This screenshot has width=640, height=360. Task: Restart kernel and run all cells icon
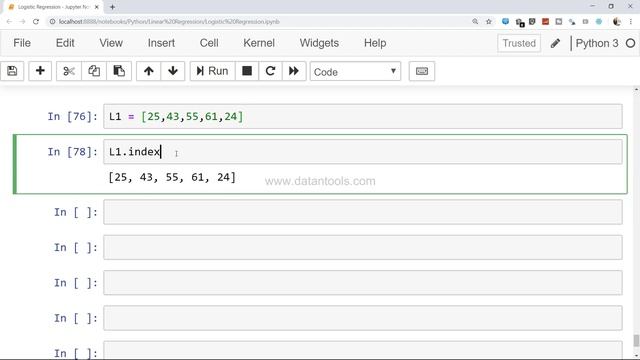click(294, 71)
